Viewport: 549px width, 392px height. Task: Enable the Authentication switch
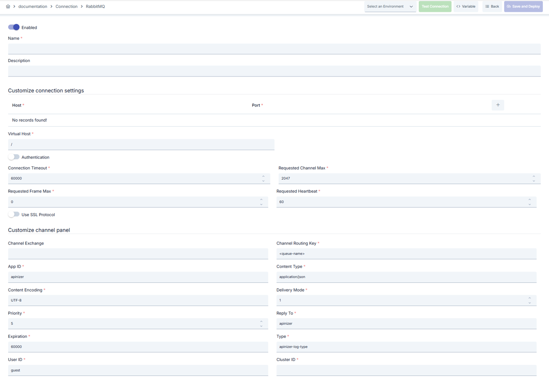(14, 157)
